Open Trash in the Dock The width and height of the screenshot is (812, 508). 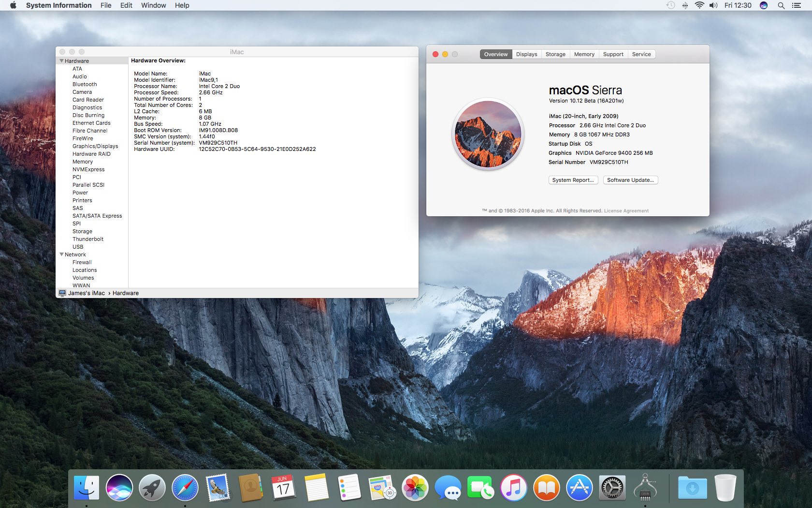(725, 487)
